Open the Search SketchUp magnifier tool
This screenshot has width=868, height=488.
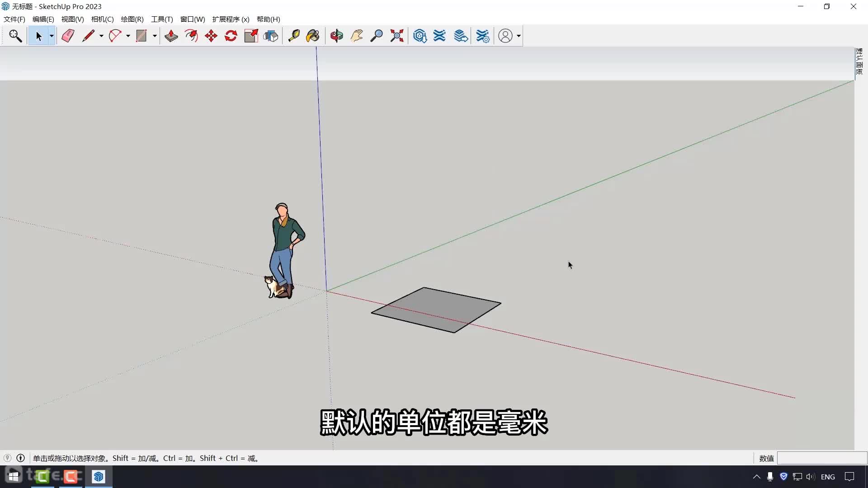pyautogui.click(x=15, y=36)
